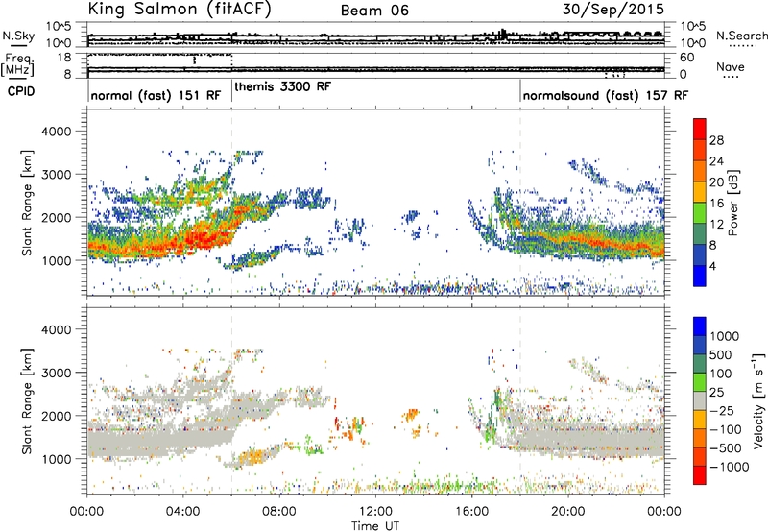Click the 'Power [dB]' color bar label
This screenshot has height=532, width=768.
click(732, 203)
